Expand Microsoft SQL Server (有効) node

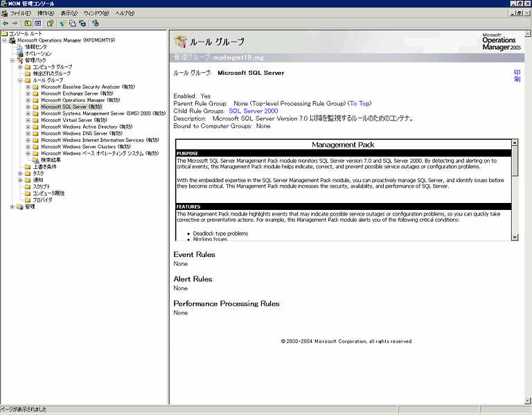pyautogui.click(x=28, y=107)
